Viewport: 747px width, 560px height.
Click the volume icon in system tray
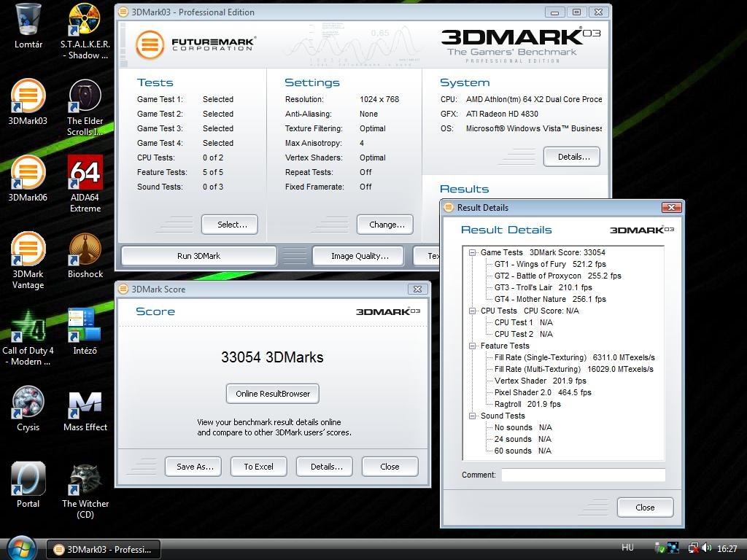(707, 547)
